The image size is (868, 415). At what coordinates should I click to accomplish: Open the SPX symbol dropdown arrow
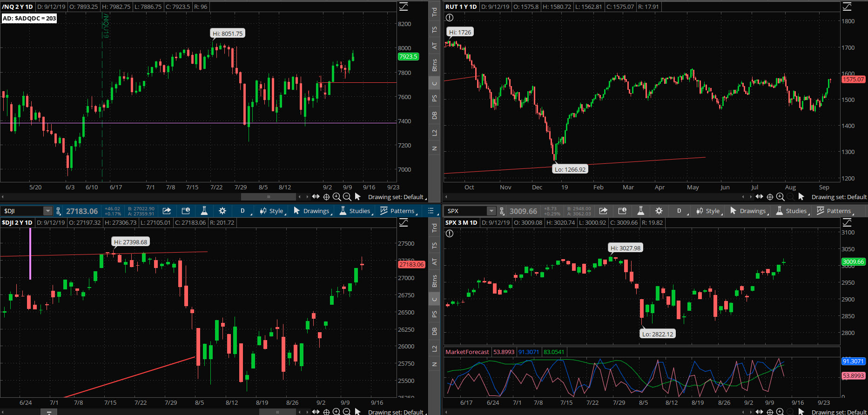coord(491,211)
